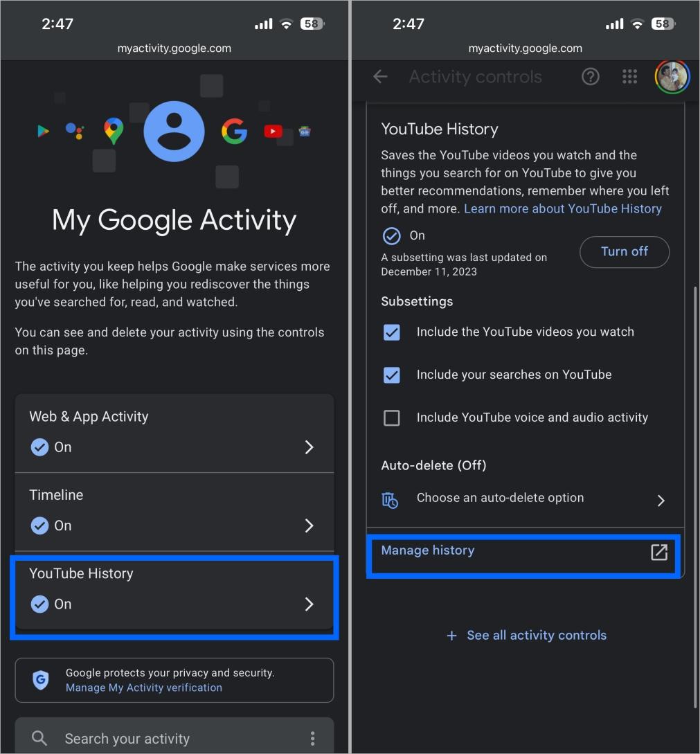Viewport: 700px width, 754px height.
Task: Expand Web & App Activity settings
Action: pos(309,447)
